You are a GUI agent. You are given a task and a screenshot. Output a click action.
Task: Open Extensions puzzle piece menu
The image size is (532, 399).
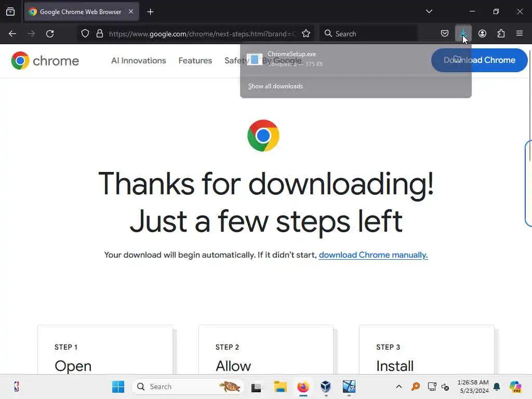tap(501, 34)
